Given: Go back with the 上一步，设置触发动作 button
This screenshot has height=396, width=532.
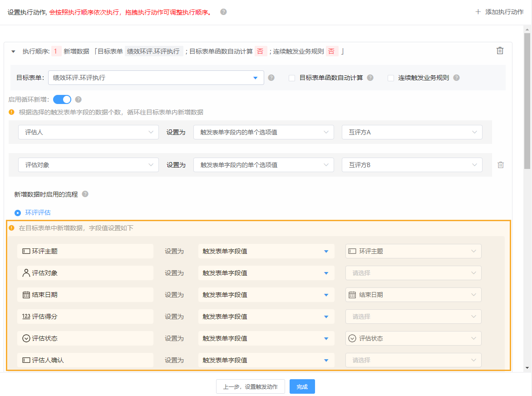Looking at the screenshot, I should (x=250, y=386).
